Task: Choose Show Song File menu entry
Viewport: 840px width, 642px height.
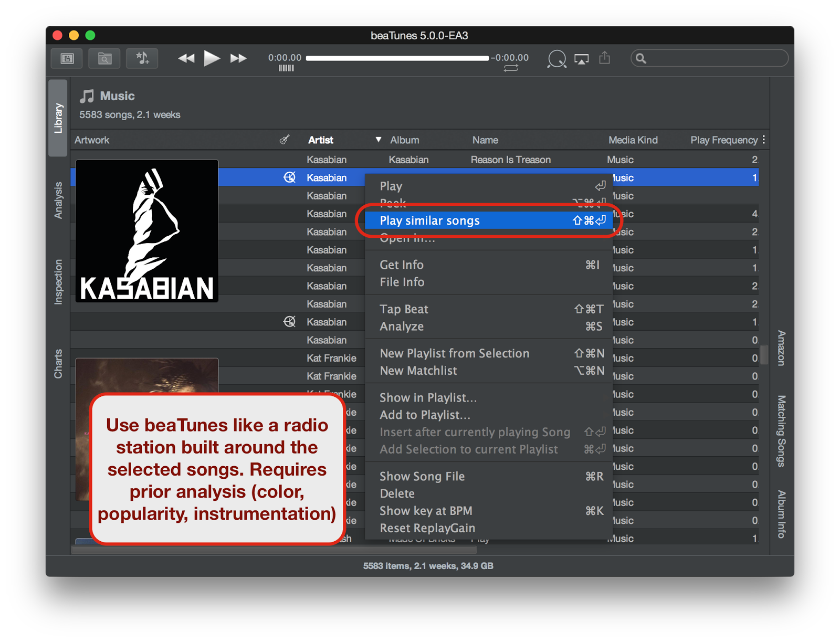Action: (x=488, y=477)
